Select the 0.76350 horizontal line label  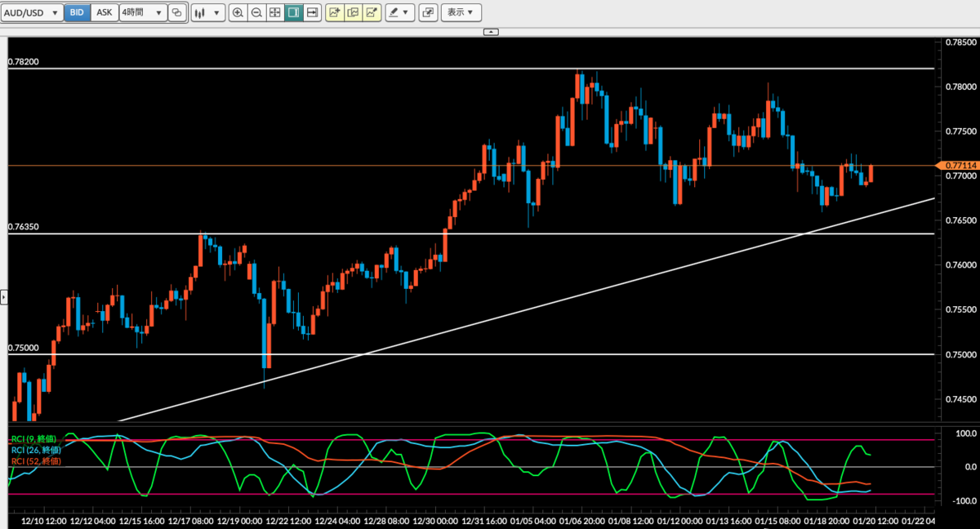pyautogui.click(x=24, y=227)
